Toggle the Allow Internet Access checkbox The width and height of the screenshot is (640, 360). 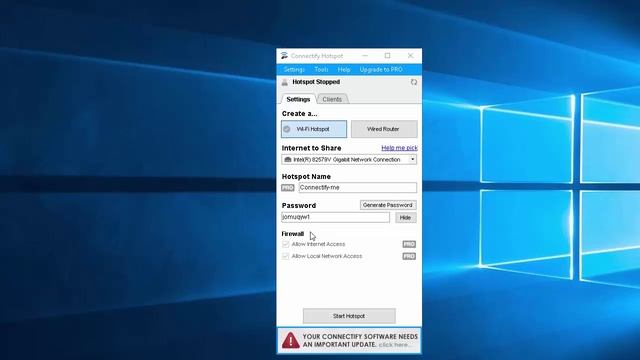tap(285, 244)
